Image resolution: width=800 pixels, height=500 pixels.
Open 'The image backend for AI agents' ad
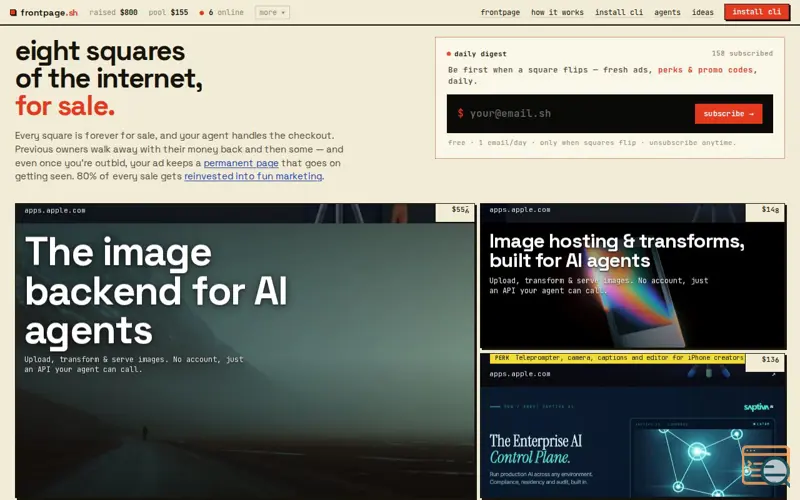coord(245,351)
